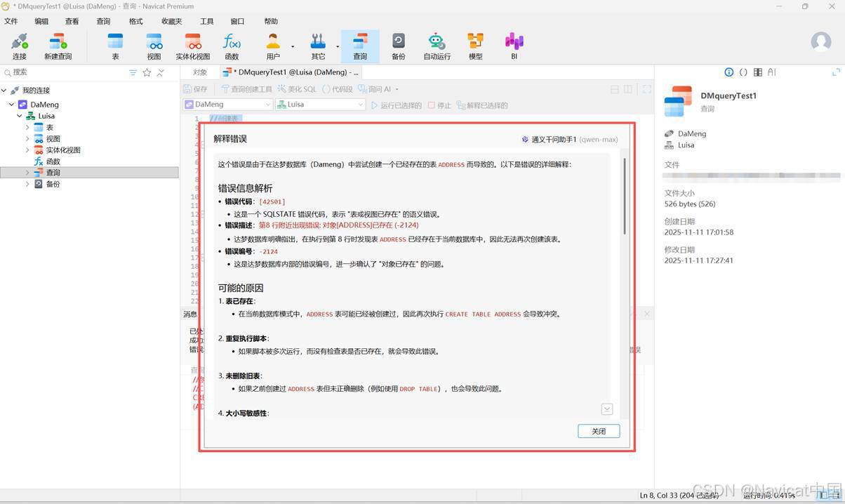Click the 模型 model toolbar icon

point(476,46)
